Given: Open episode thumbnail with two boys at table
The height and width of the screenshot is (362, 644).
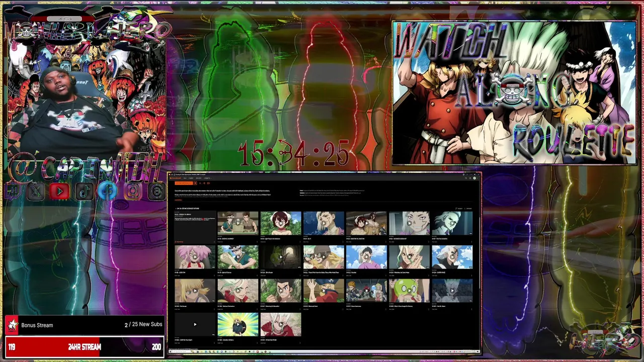Looking at the screenshot, I should click(x=237, y=223).
